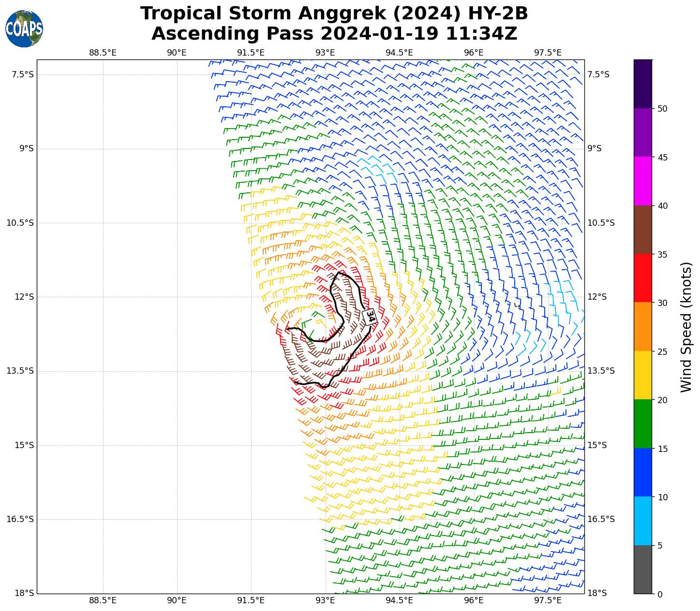Click the 15°S label on right axis
This screenshot has height=611, width=700.
(x=596, y=445)
